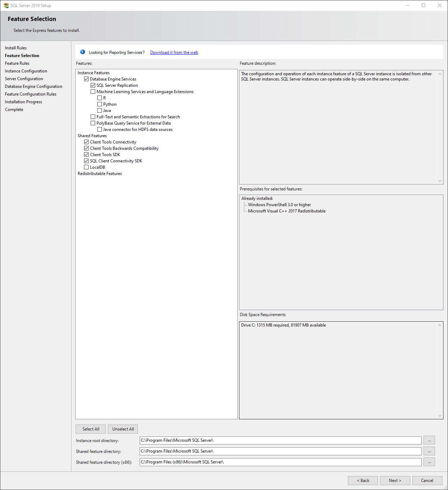Click into the Instance root directory field
The height and width of the screenshot is (490, 448).
click(x=281, y=440)
